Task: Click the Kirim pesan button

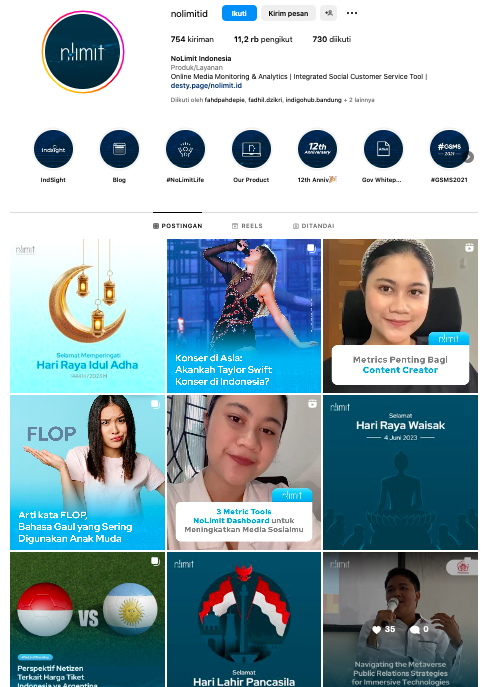Action: [288, 13]
